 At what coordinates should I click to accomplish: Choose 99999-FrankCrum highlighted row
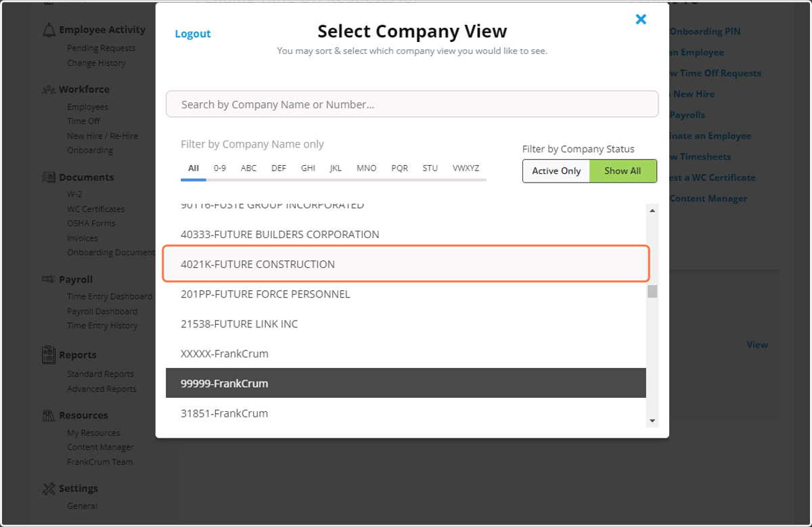(x=406, y=384)
